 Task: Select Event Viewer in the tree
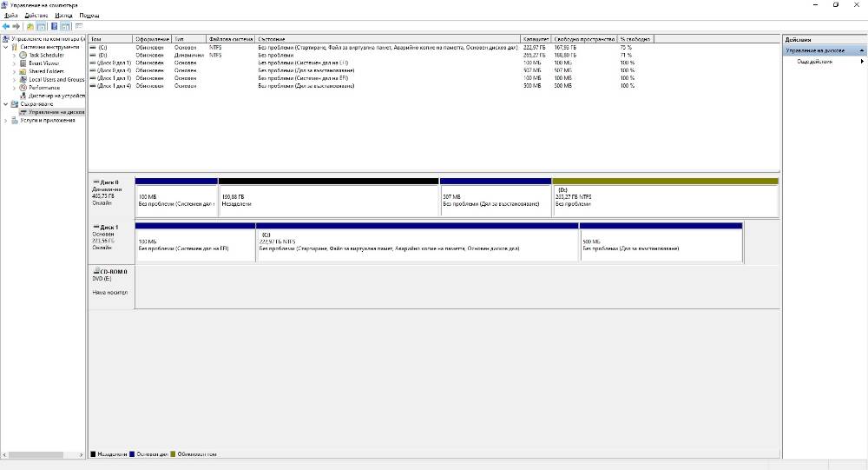click(x=43, y=63)
